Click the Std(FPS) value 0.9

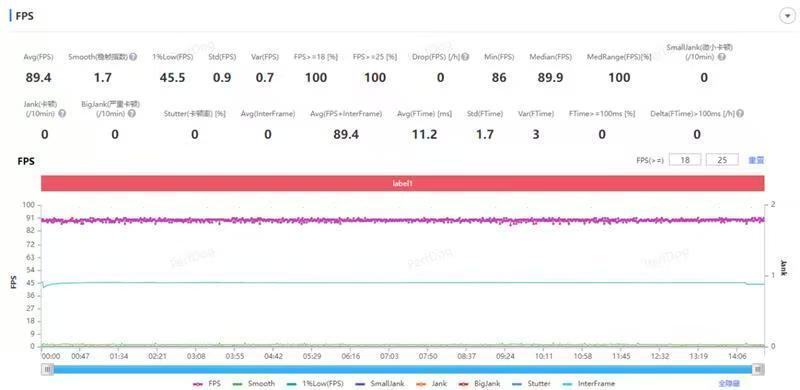(x=221, y=78)
